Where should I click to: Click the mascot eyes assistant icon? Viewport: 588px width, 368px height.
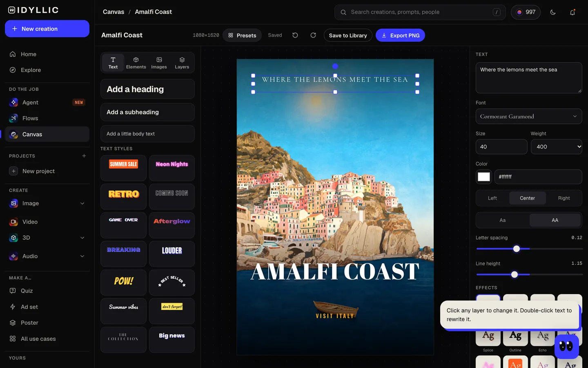566,346
